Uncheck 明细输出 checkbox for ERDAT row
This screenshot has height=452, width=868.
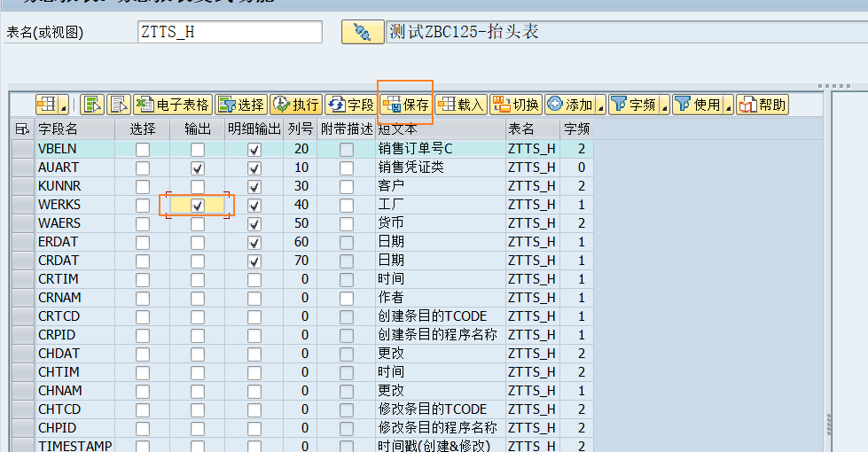coord(254,242)
